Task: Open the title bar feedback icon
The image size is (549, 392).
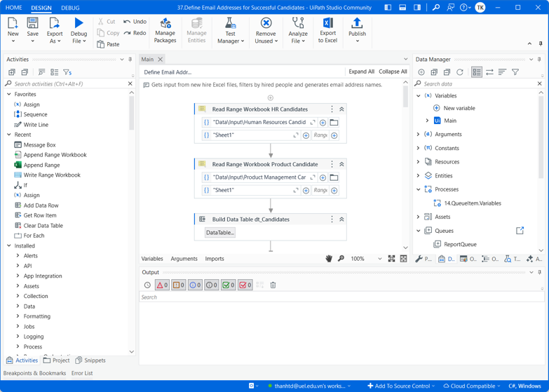Action: tap(450, 7)
